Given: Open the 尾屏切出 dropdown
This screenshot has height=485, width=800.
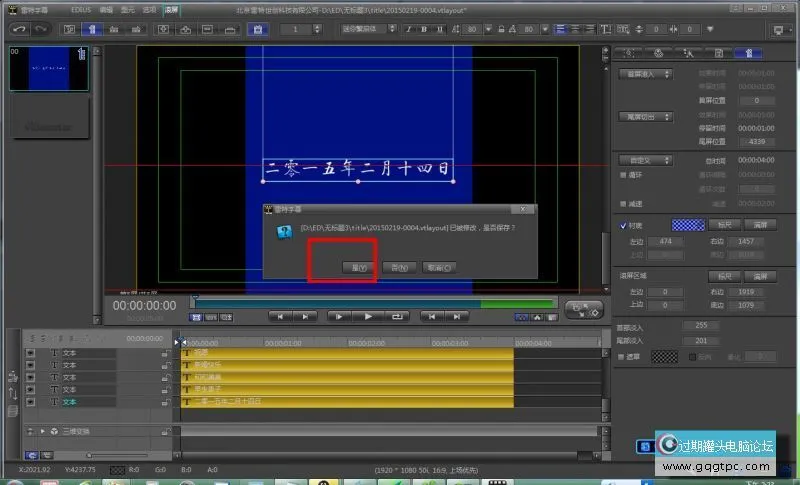Looking at the screenshot, I should (646, 117).
